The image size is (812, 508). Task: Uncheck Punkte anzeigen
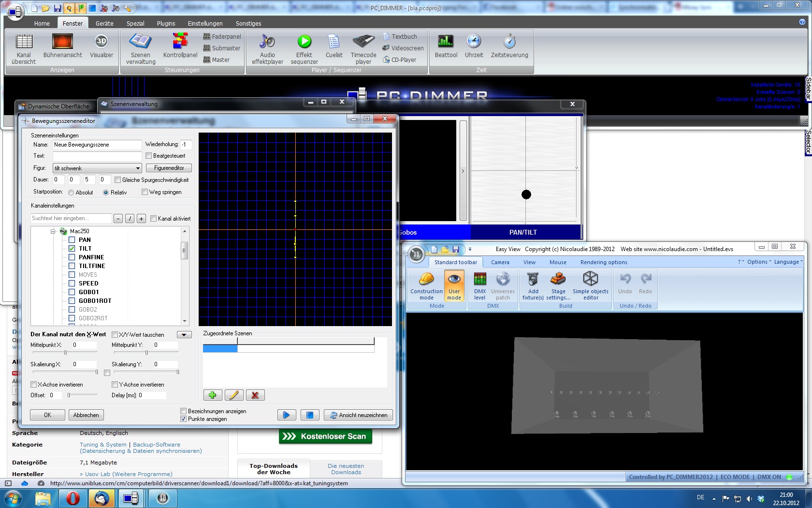pos(183,419)
